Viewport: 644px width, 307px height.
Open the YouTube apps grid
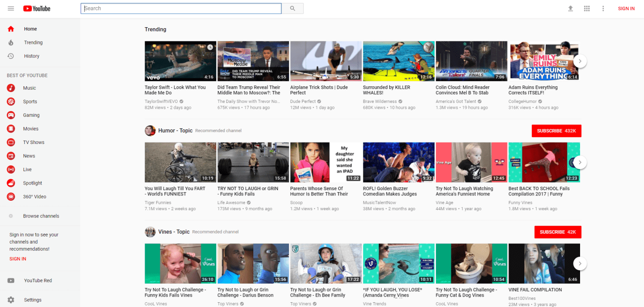click(587, 9)
